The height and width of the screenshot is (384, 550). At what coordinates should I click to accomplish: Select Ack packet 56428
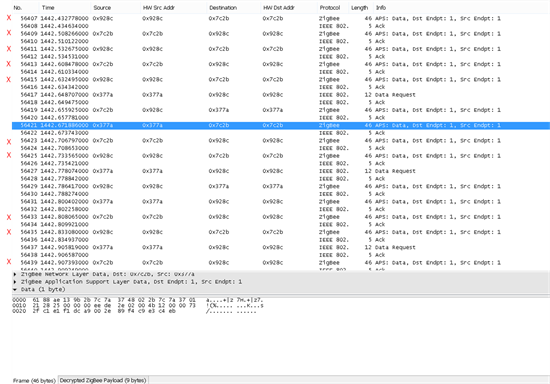pyautogui.click(x=281, y=178)
